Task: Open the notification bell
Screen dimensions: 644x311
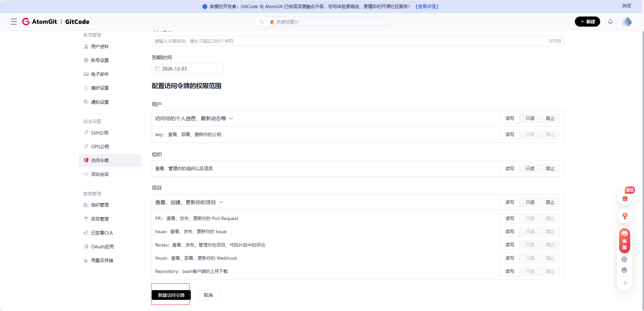Action: (x=610, y=22)
